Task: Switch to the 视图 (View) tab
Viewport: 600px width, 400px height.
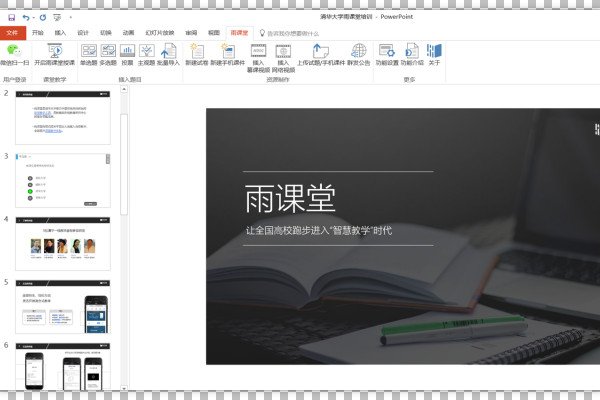Action: [x=214, y=33]
